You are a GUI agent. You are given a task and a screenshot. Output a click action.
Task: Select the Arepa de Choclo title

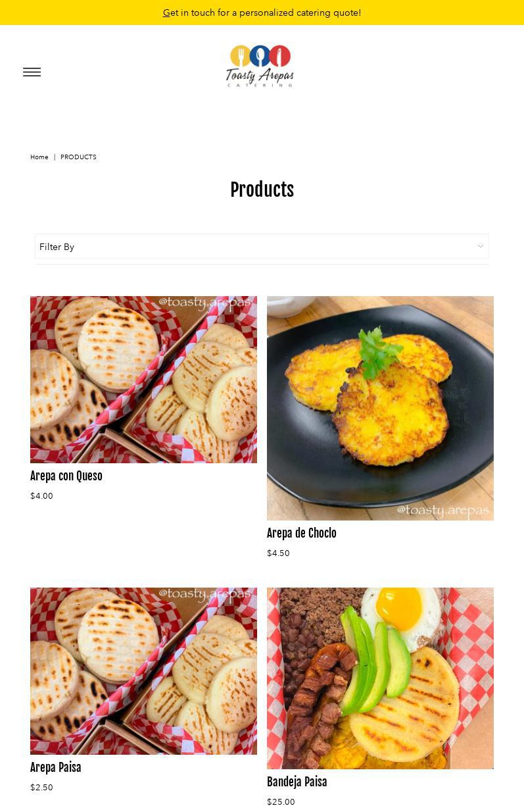[x=302, y=533]
